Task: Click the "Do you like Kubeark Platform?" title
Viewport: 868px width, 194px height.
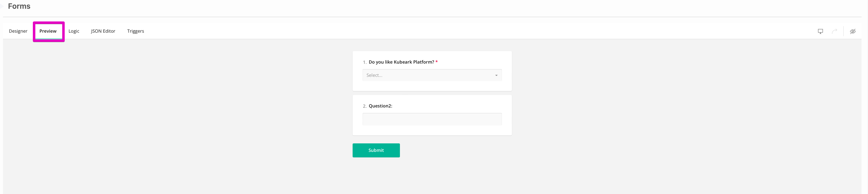Action: pyautogui.click(x=401, y=62)
